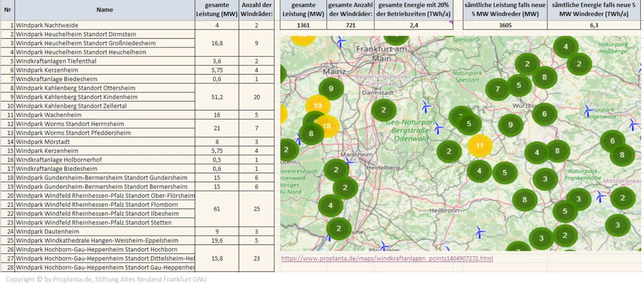The image size is (644, 288).
Task: Select header gesamte Energie mit 20% der Betriebzeiten
Action: tap(414, 10)
